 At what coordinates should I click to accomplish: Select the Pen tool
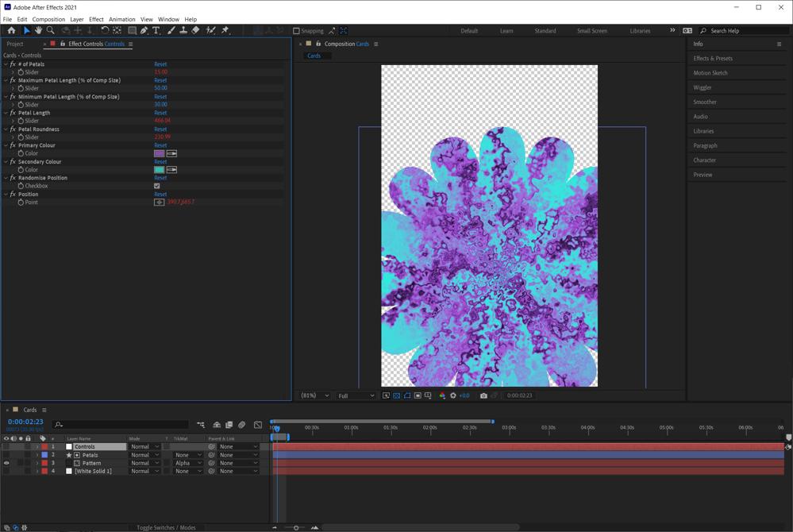[144, 30]
